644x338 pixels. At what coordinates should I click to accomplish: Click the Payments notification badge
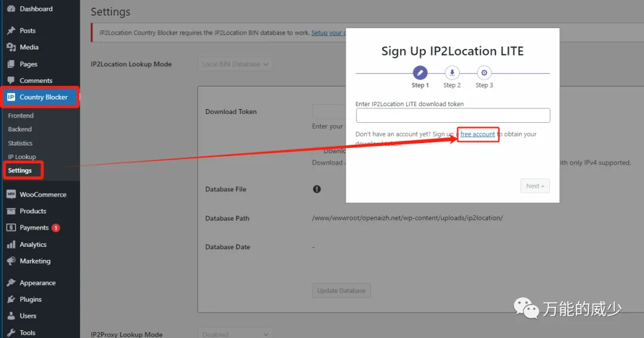tap(56, 228)
